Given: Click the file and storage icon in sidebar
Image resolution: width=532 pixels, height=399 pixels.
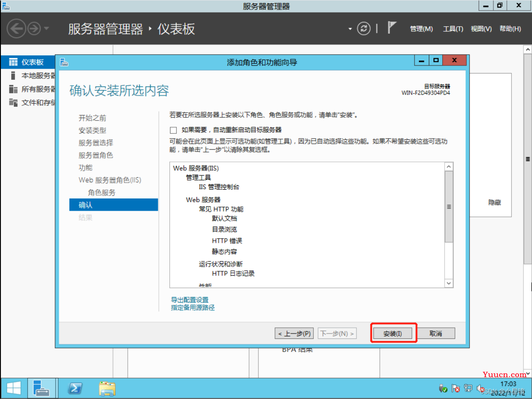Looking at the screenshot, I should 13,102.
